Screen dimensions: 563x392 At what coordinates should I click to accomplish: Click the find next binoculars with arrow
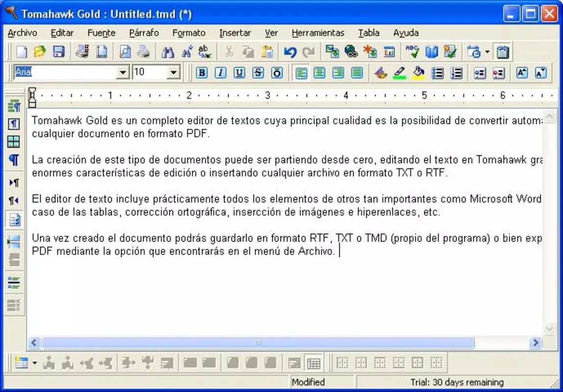click(x=186, y=52)
